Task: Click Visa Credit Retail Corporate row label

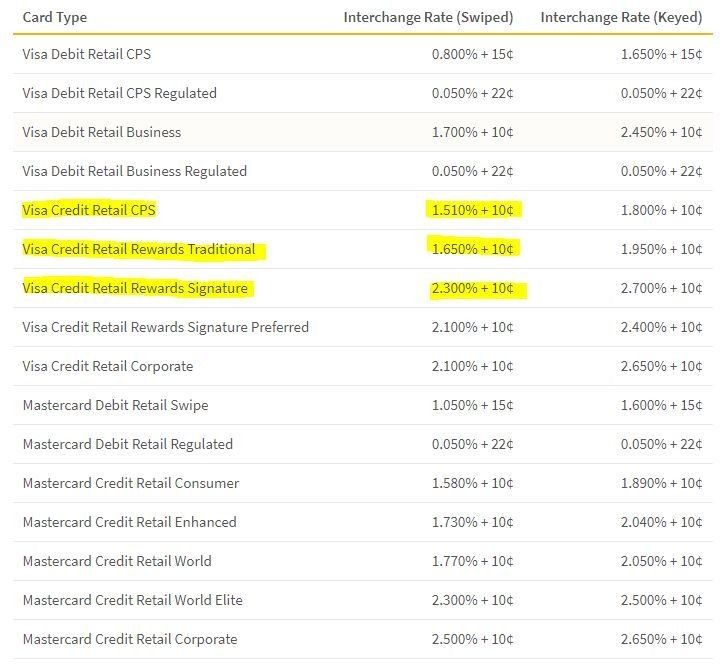Action: pyautogui.click(x=108, y=366)
